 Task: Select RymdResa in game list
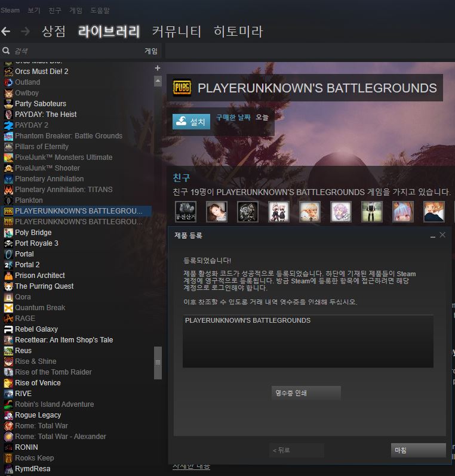tap(32, 469)
